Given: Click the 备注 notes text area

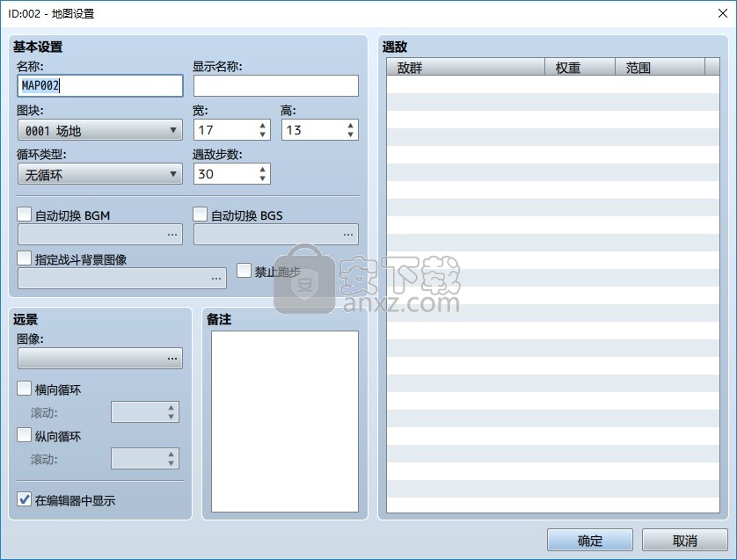Looking at the screenshot, I should tap(285, 421).
